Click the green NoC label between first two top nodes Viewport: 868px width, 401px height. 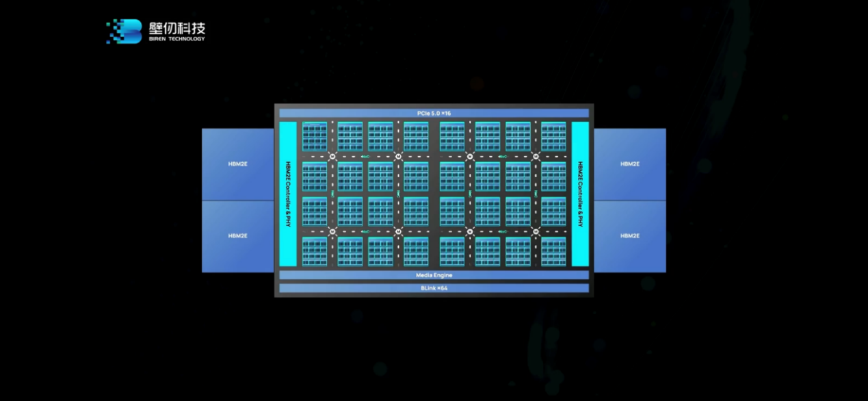pos(365,157)
